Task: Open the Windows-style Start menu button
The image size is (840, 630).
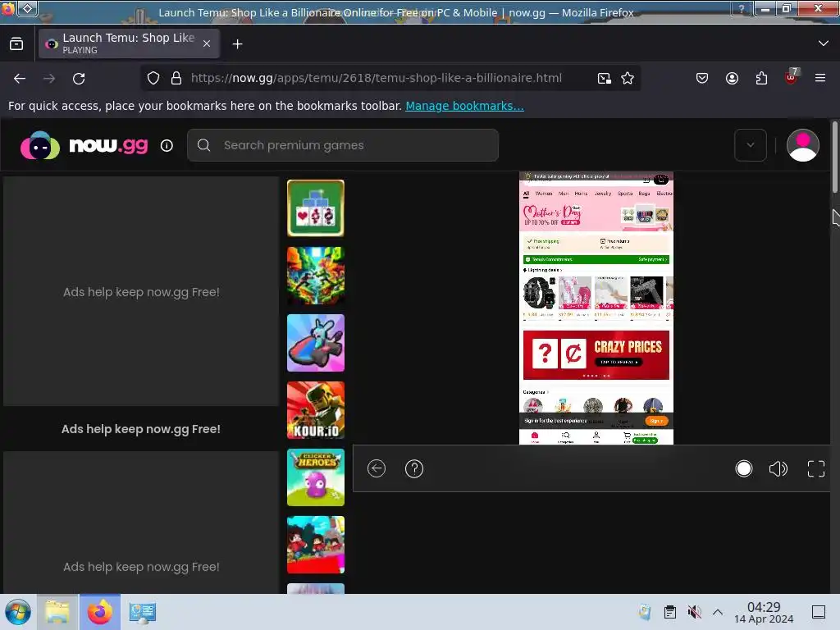Action: click(x=18, y=612)
